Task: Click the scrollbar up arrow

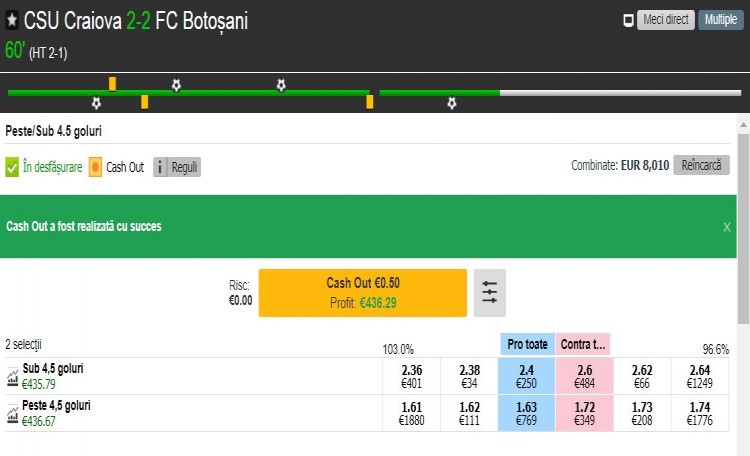Action: 743,124
